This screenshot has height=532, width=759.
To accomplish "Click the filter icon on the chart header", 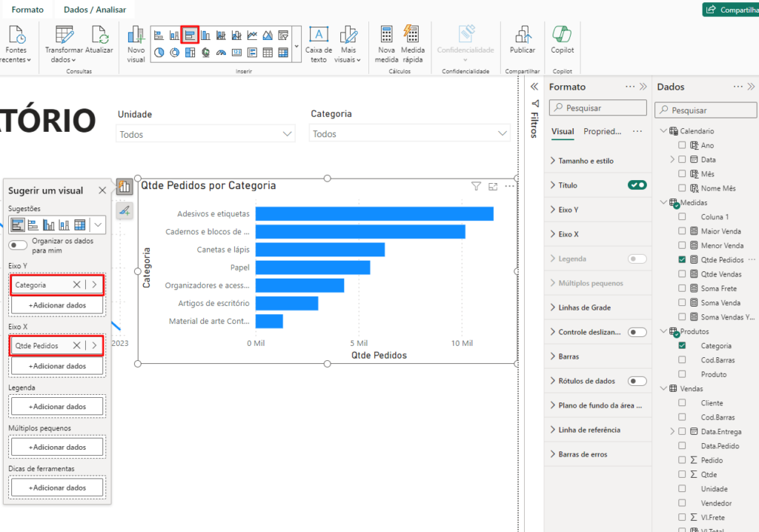I will coord(476,186).
